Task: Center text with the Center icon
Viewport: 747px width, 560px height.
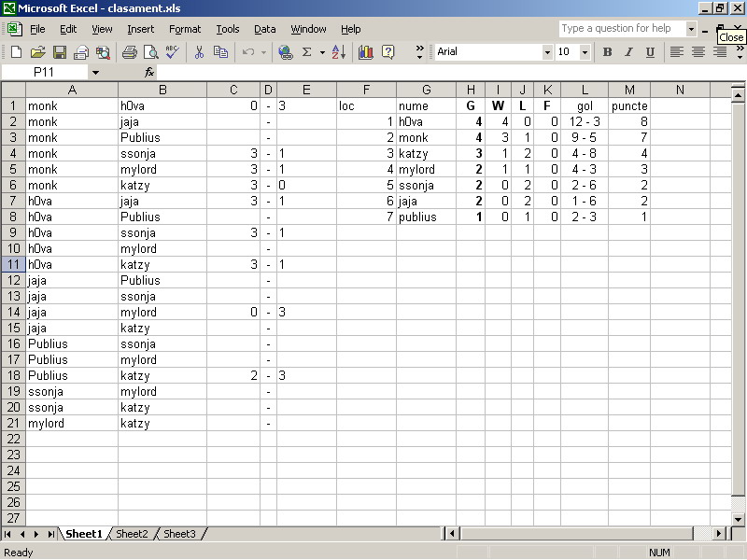Action: (698, 52)
